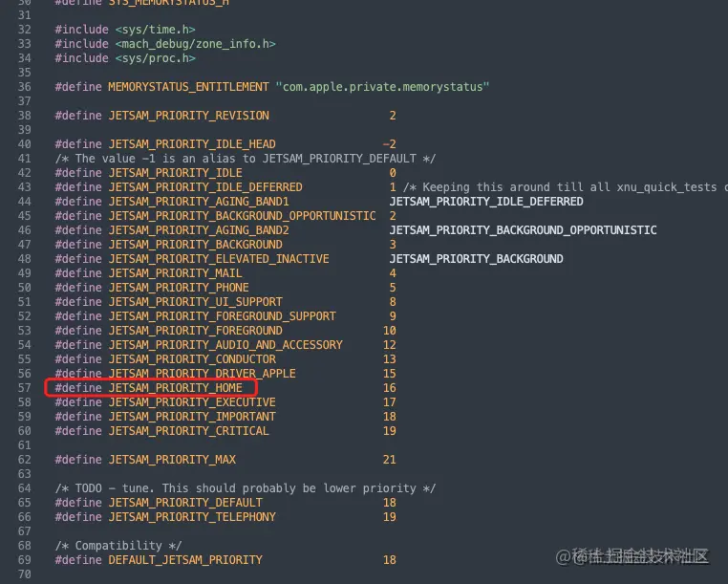Select JETSAM_PRIORITY_AGING_BAND1 macro

click(x=199, y=202)
